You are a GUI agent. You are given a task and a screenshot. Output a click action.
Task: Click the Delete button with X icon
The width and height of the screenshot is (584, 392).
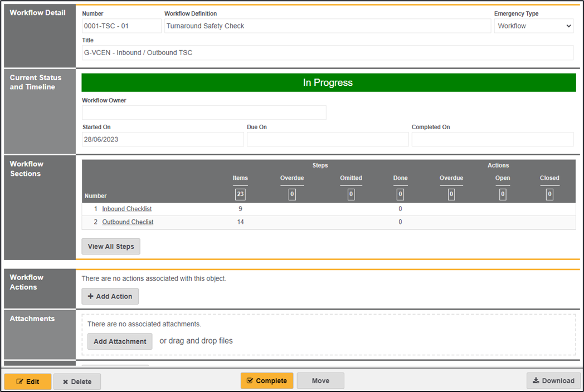77,381
